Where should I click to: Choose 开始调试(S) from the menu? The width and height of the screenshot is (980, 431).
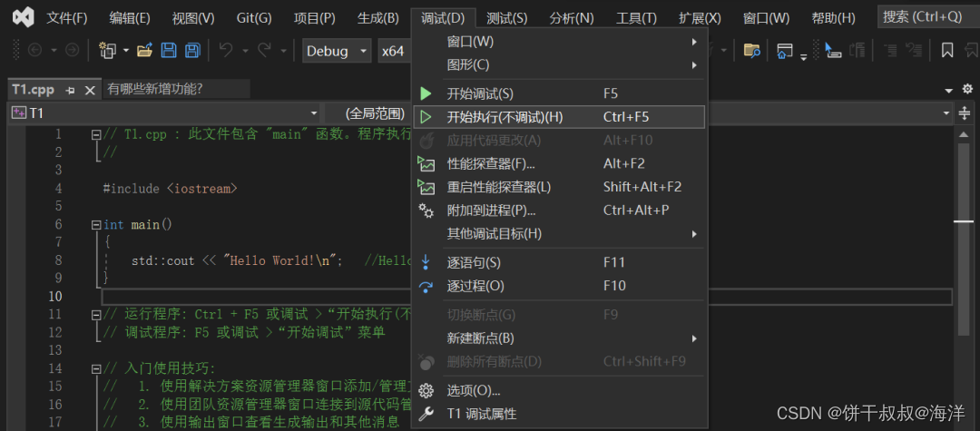[559, 93]
